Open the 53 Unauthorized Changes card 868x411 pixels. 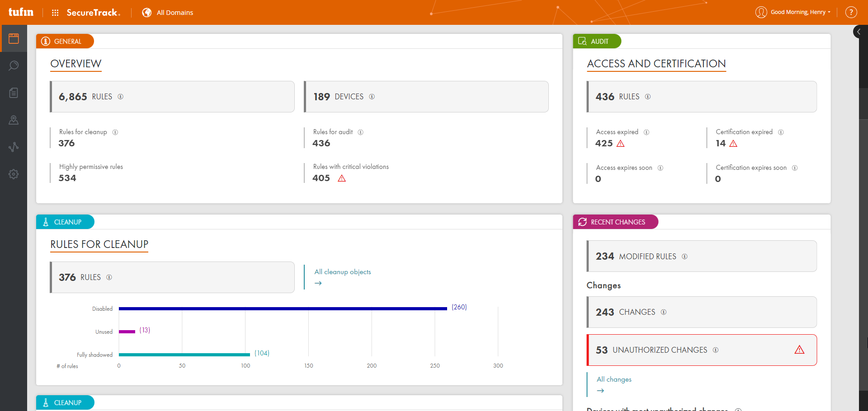pyautogui.click(x=701, y=350)
